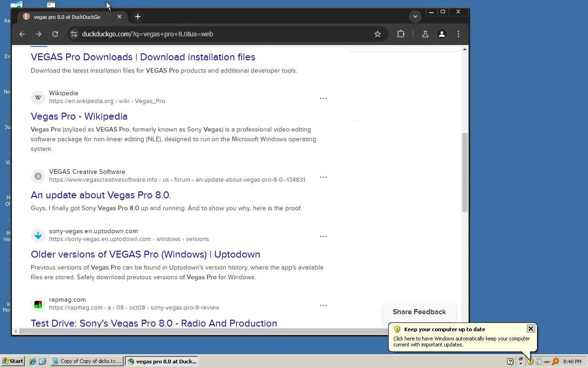
Task: Click the Share Feedback button
Action: click(419, 312)
